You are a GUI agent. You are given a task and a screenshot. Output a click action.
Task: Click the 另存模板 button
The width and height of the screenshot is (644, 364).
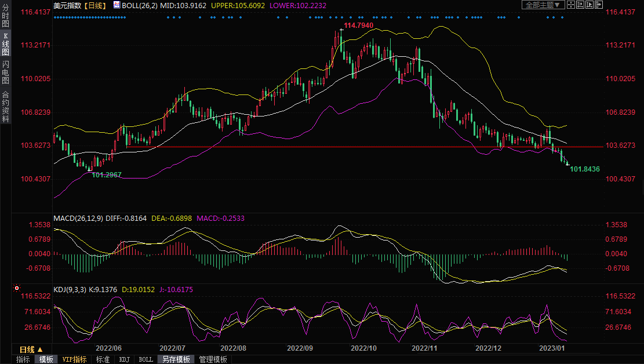(176, 359)
